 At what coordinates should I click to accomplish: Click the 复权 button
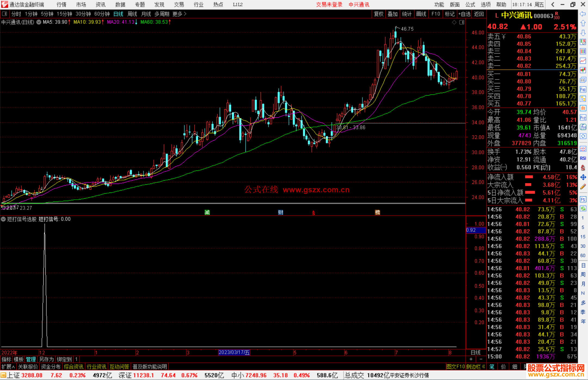(378, 14)
